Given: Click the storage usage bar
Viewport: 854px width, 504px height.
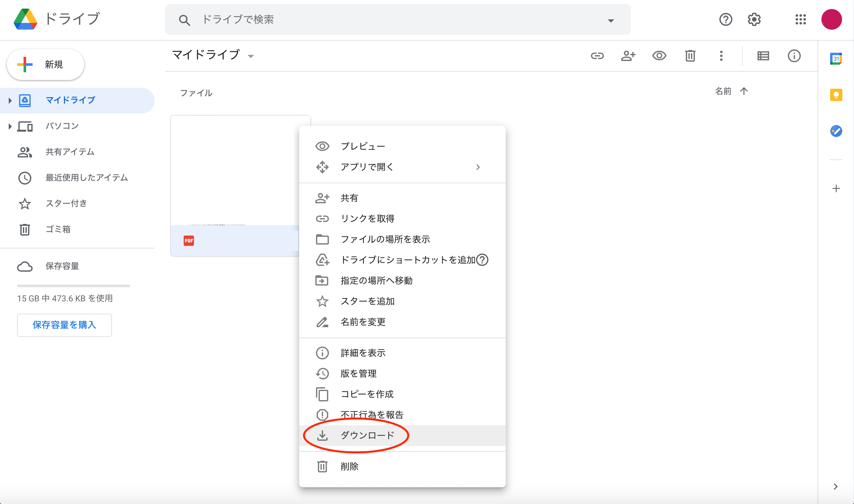Looking at the screenshot, I should [x=73, y=286].
